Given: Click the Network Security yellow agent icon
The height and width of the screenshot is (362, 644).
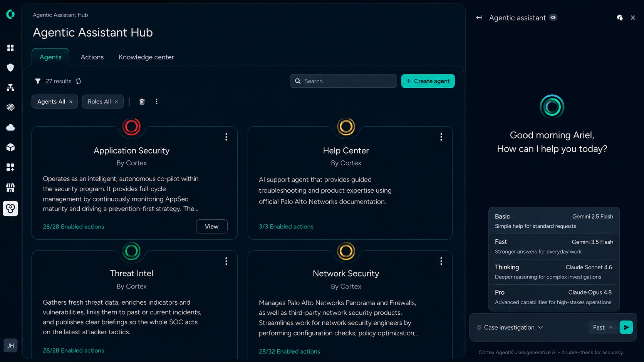Looking at the screenshot, I should point(346,251).
